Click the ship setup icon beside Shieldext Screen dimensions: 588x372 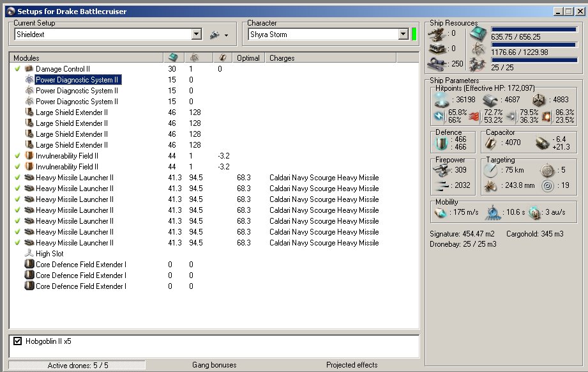215,35
